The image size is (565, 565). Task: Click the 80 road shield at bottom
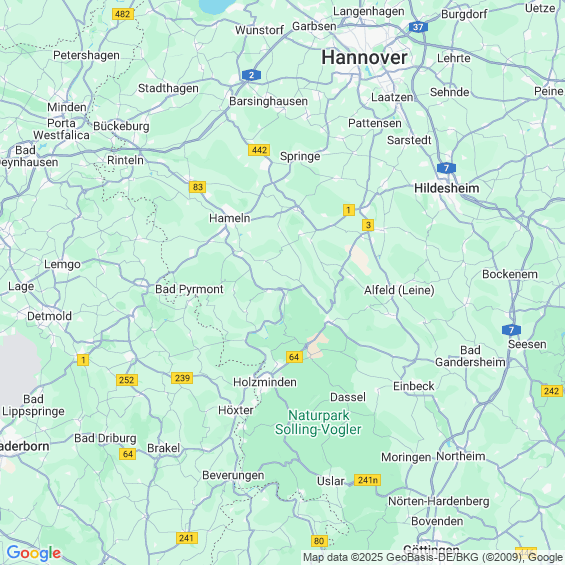click(x=319, y=541)
